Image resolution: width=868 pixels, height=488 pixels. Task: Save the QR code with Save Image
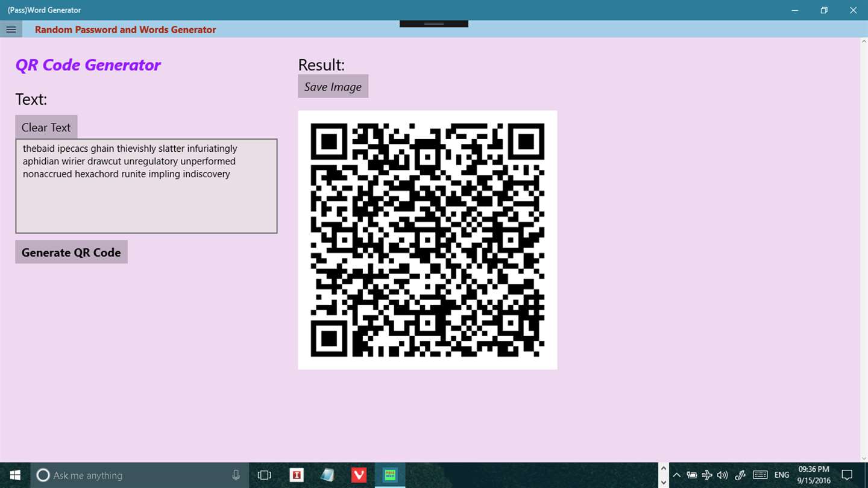coord(333,87)
